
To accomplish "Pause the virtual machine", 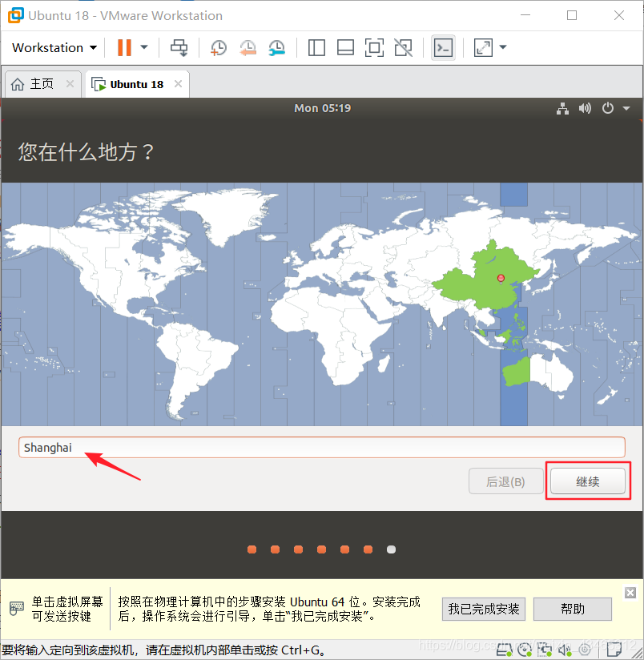I will coord(124,47).
